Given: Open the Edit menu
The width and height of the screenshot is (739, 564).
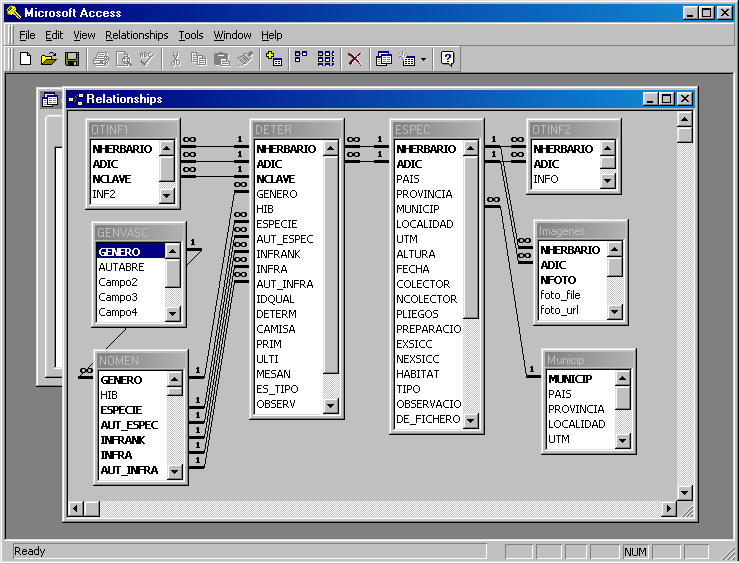Looking at the screenshot, I should (x=54, y=35).
